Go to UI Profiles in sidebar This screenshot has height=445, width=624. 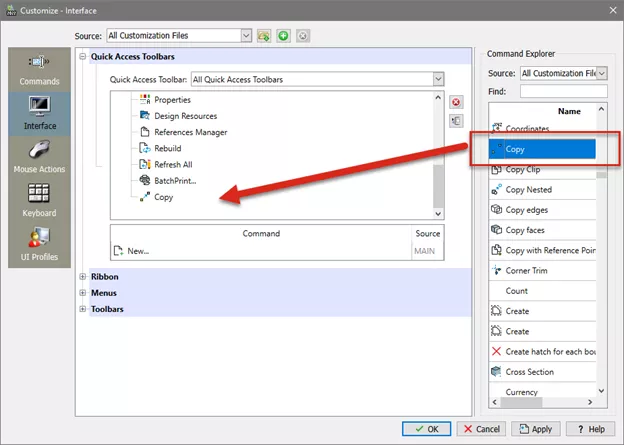39,244
